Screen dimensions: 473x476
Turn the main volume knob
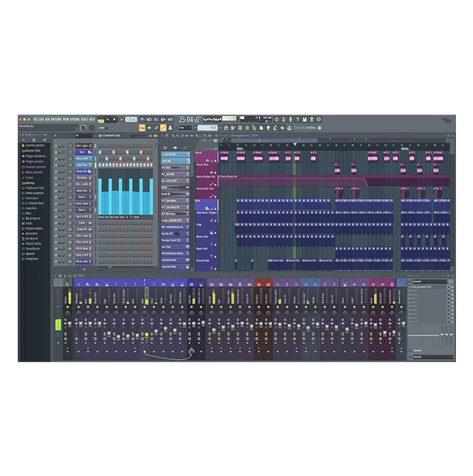coord(83,128)
